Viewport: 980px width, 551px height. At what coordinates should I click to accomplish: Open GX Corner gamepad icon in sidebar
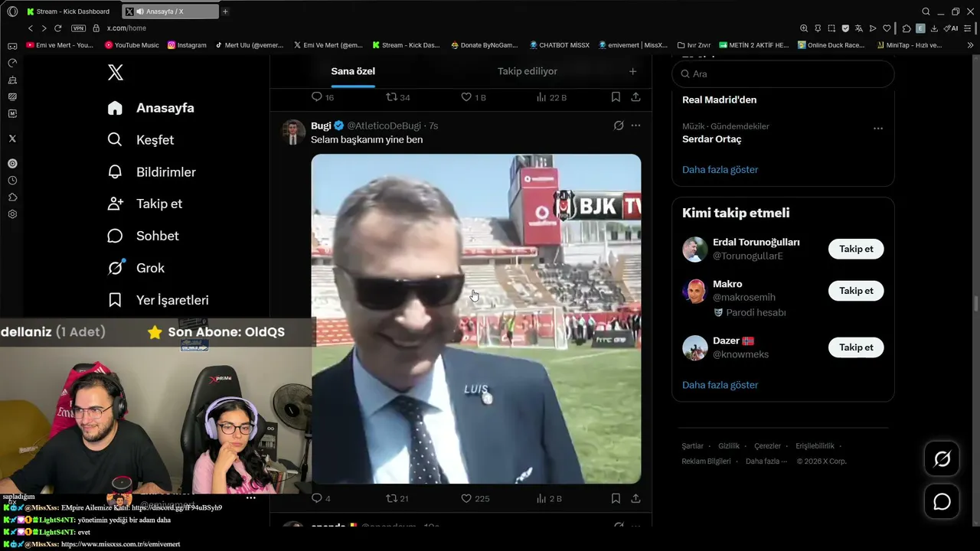[x=12, y=46]
